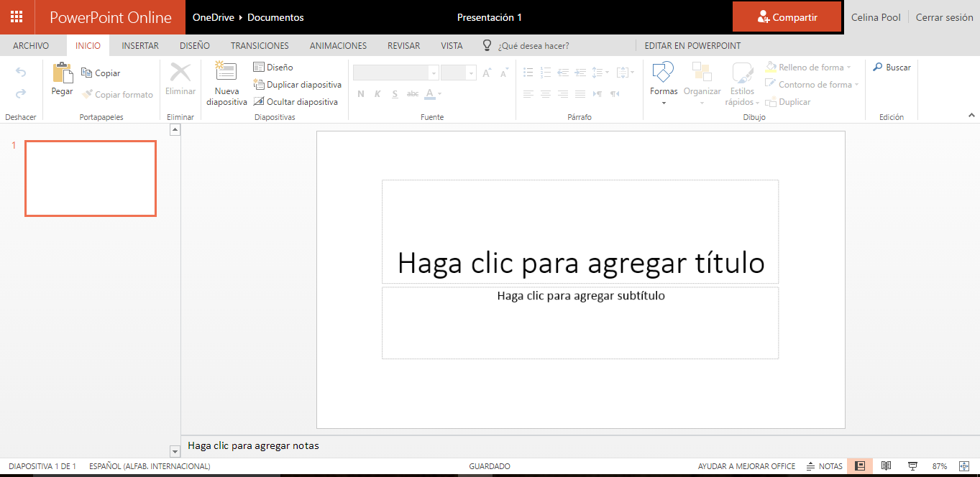Open the INSERTAR tab
The height and width of the screenshot is (477, 980).
pos(140,45)
